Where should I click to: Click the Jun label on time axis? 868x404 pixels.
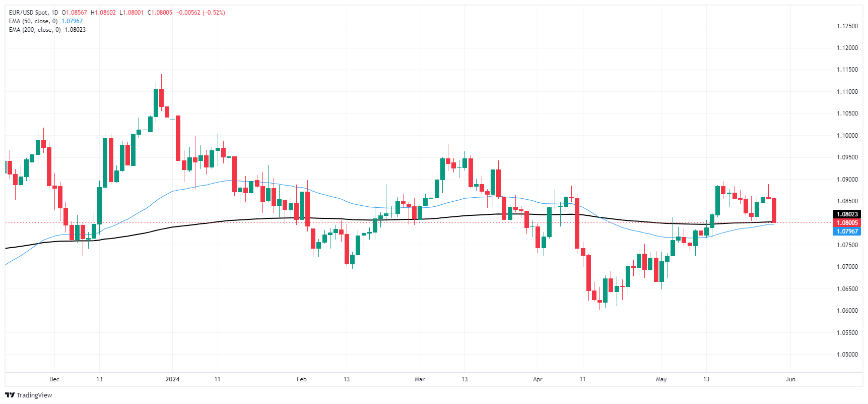coord(790,379)
